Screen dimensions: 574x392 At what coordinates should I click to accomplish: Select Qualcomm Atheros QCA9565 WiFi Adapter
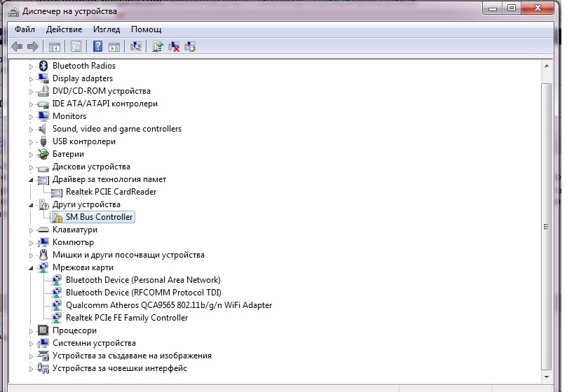[x=168, y=305]
